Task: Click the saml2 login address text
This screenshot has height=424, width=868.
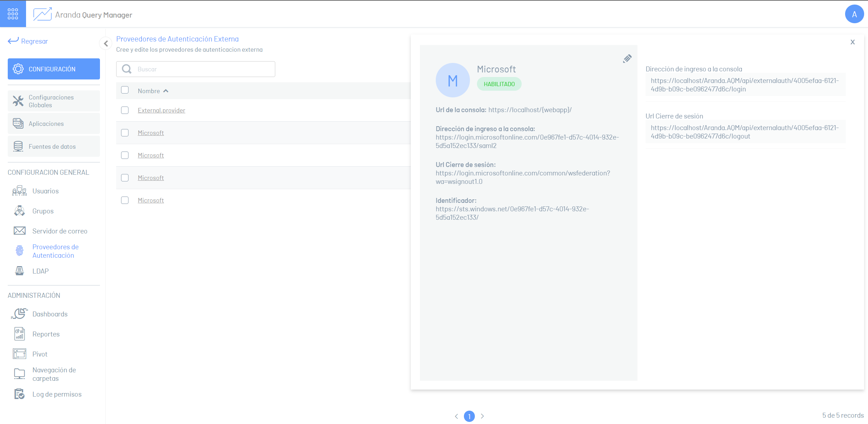Action: 527,141
